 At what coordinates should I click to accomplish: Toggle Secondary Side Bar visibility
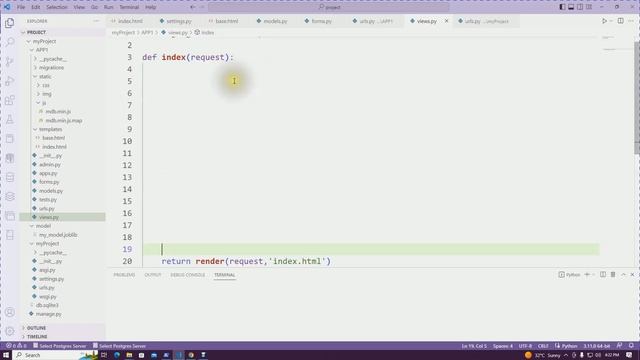point(580,7)
